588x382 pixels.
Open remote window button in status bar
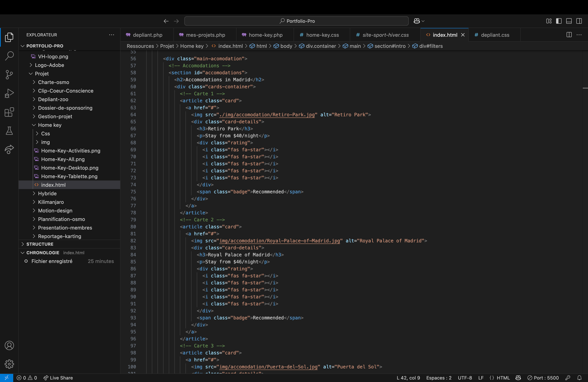(7, 378)
